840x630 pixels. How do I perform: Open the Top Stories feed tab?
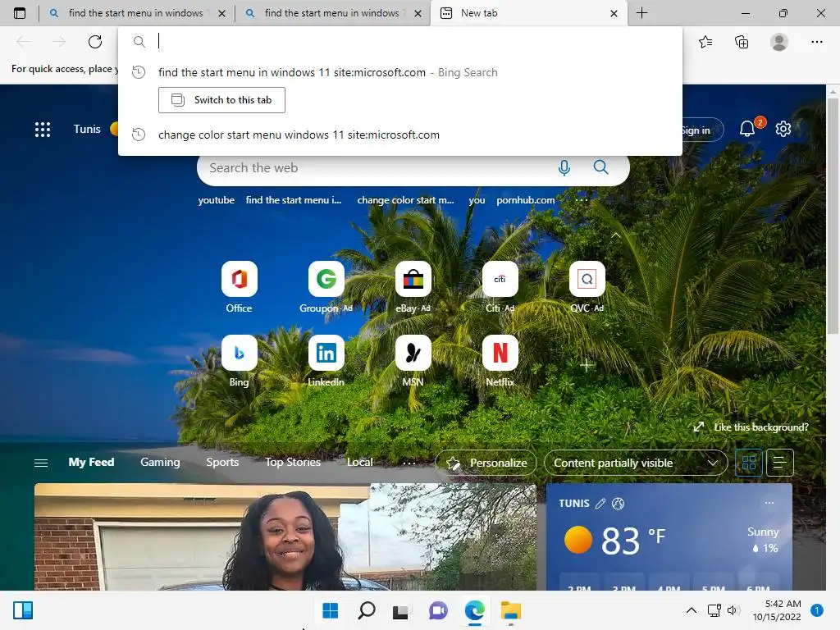tap(293, 462)
